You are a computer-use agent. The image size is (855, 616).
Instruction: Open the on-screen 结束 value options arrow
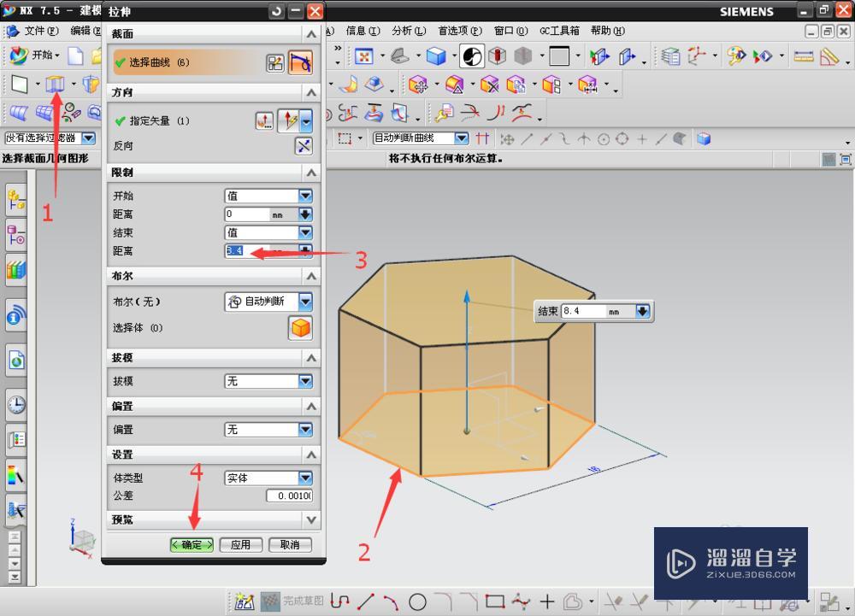click(642, 311)
